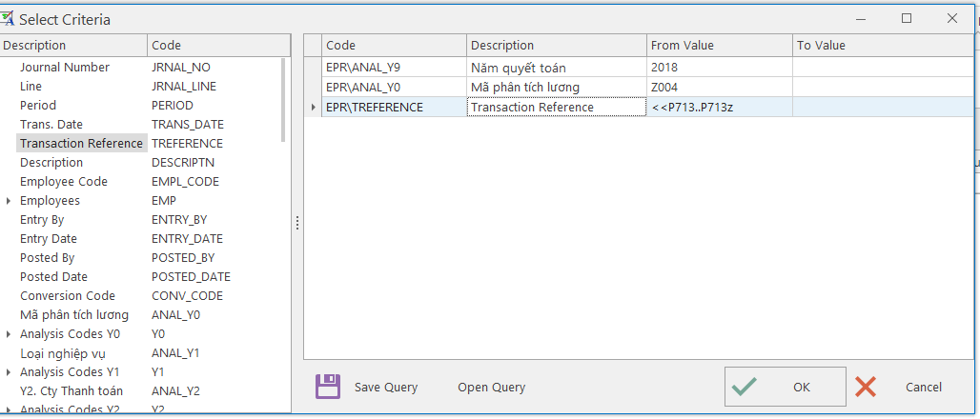980x419 pixels.
Task: Select the EPR\ANAL_Y0 criteria row selector
Action: (314, 88)
